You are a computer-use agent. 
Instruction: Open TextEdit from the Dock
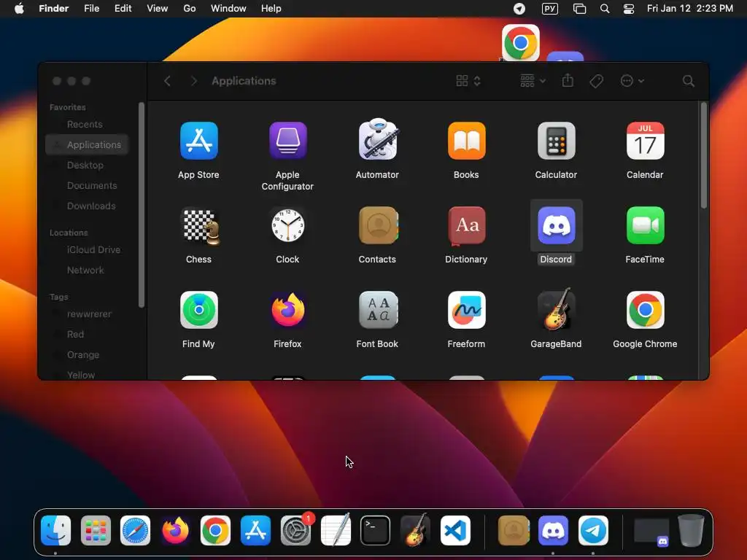336,529
